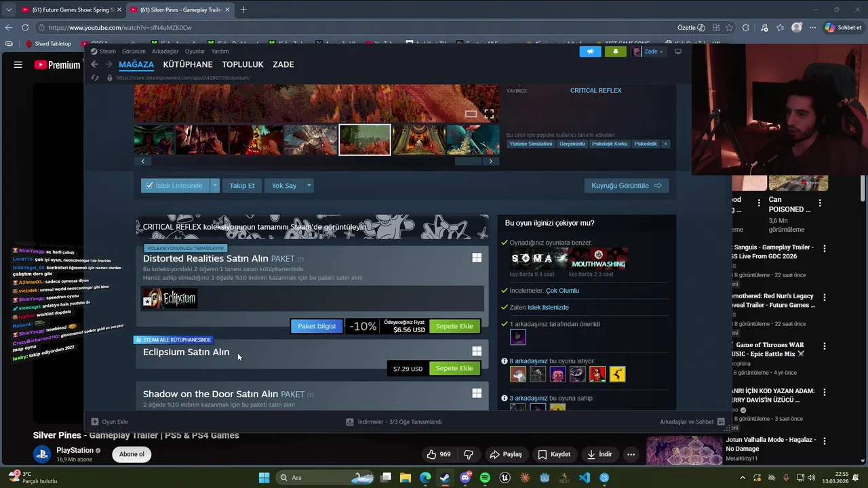Enter fullscreen on Steam media viewer
Screen dimensions: 868x488
(489, 114)
